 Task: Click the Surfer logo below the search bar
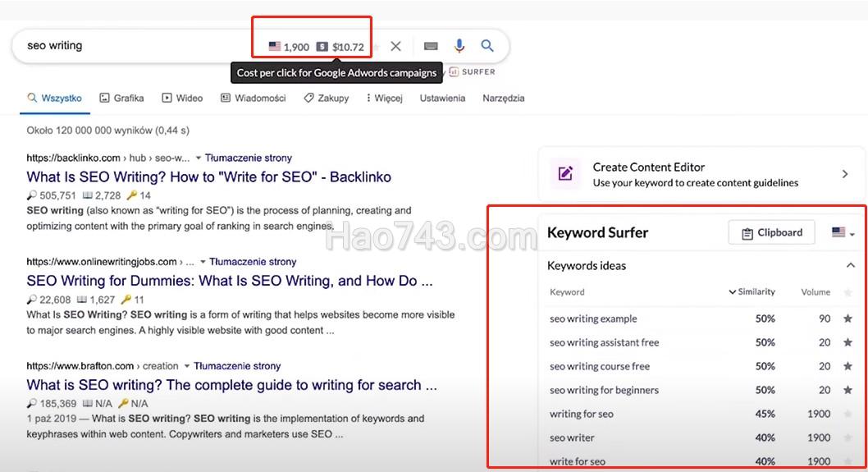click(x=473, y=71)
